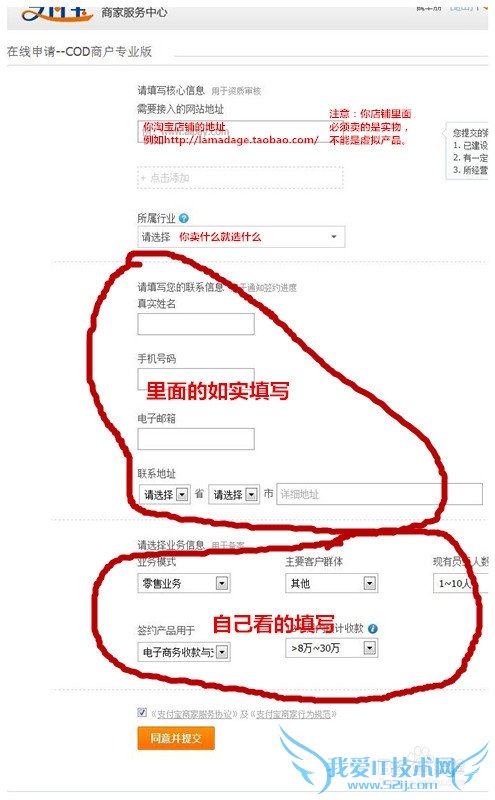The height and width of the screenshot is (800, 495).
Task: Open the 支付宝商家行为规范 link
Action: pyautogui.click(x=293, y=714)
